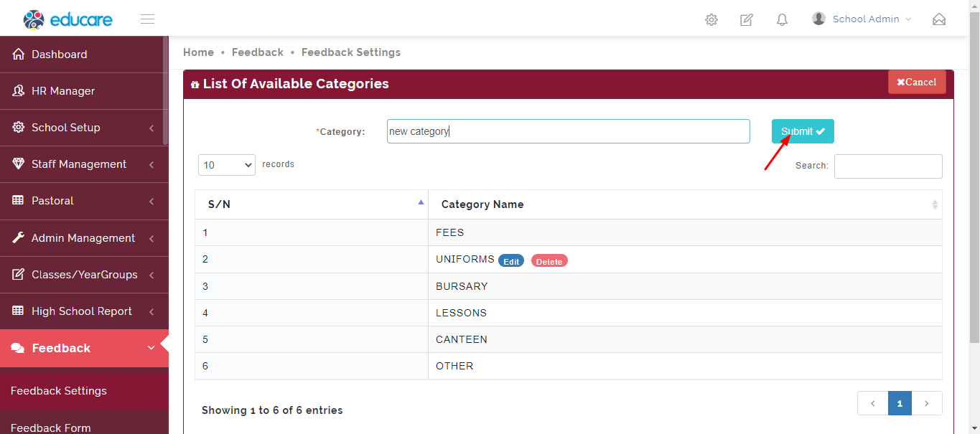Open Dashboard in the sidebar
The height and width of the screenshot is (434, 980).
84,55
